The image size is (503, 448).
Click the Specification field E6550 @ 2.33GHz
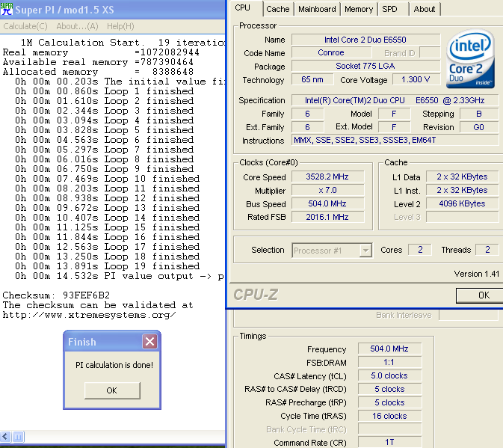(395, 100)
